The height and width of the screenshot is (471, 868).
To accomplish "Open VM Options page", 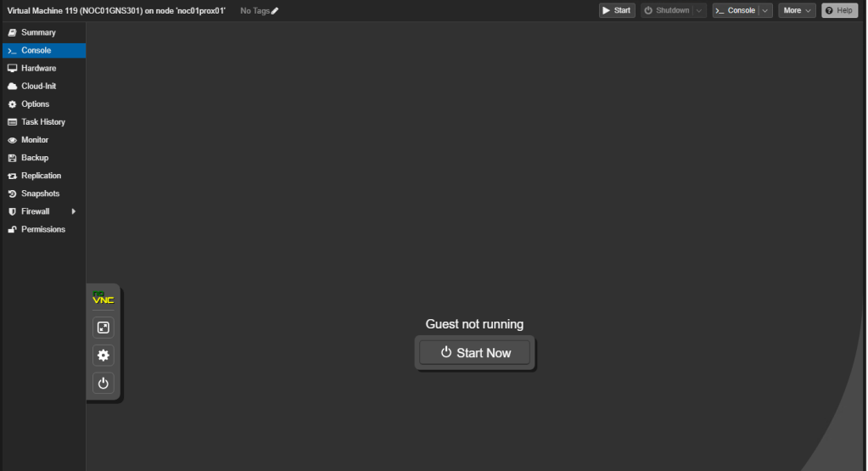I will (35, 104).
